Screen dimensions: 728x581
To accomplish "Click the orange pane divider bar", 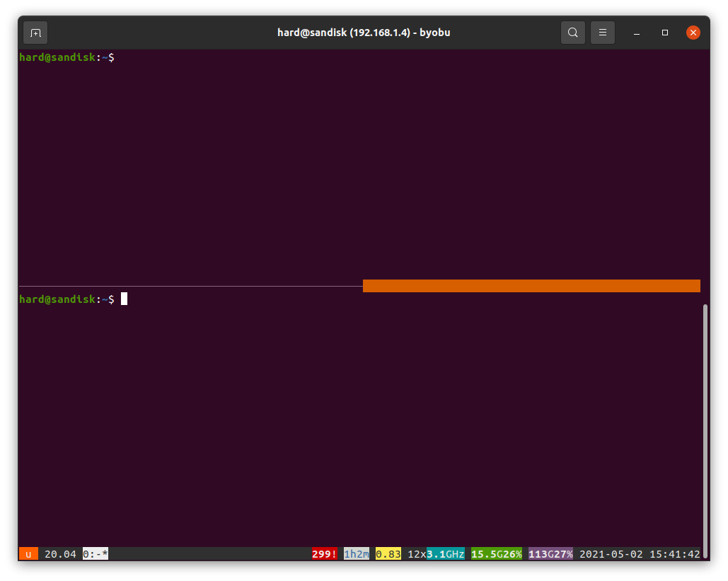I will tap(531, 286).
